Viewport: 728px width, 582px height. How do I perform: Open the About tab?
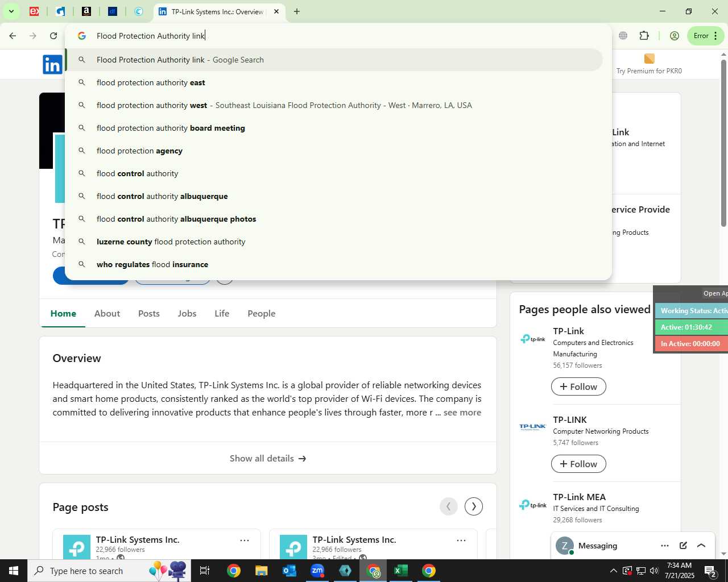click(107, 314)
